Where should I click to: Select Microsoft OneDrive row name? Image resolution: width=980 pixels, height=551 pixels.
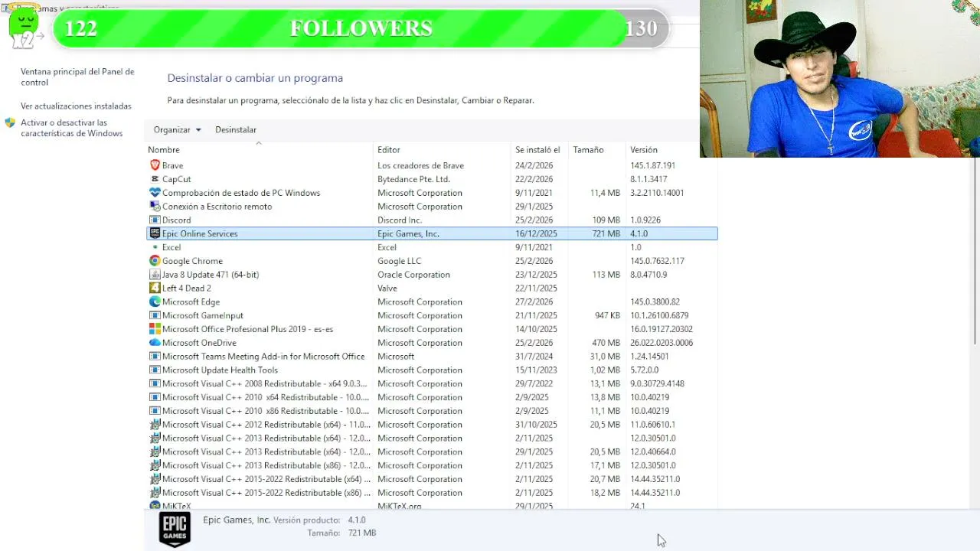(x=199, y=343)
